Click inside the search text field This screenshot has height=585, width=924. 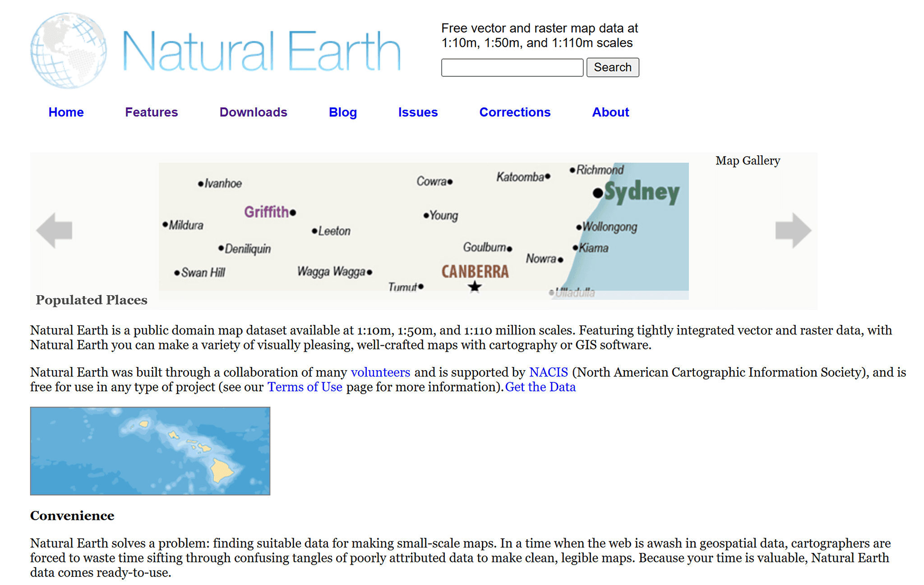512,68
